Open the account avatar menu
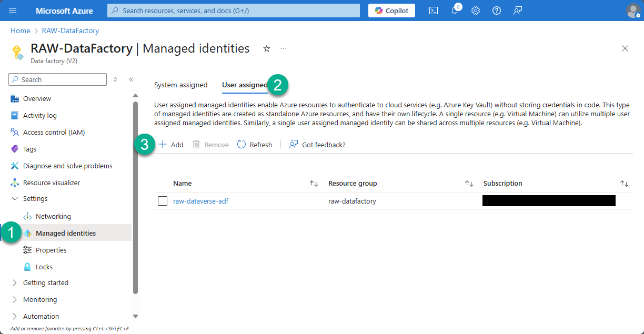Image resolution: width=644 pixels, height=334 pixels. coord(633,11)
